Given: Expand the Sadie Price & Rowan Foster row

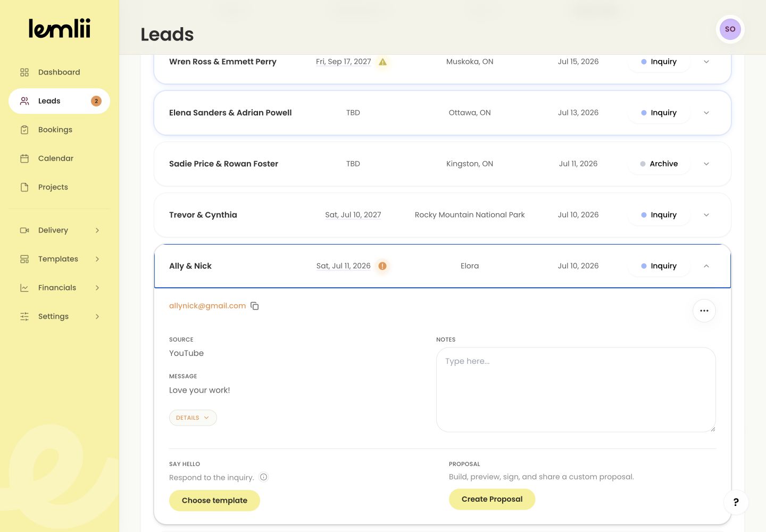Looking at the screenshot, I should pyautogui.click(x=706, y=164).
